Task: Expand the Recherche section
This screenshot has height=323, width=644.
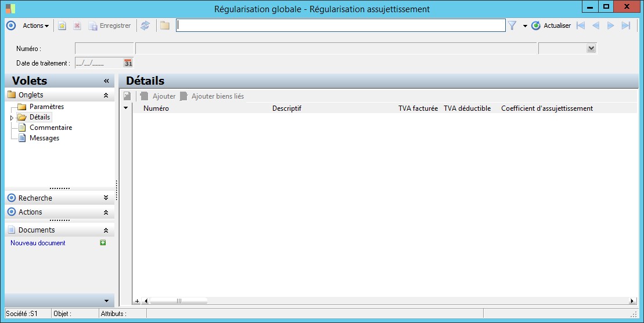Action: tap(106, 198)
